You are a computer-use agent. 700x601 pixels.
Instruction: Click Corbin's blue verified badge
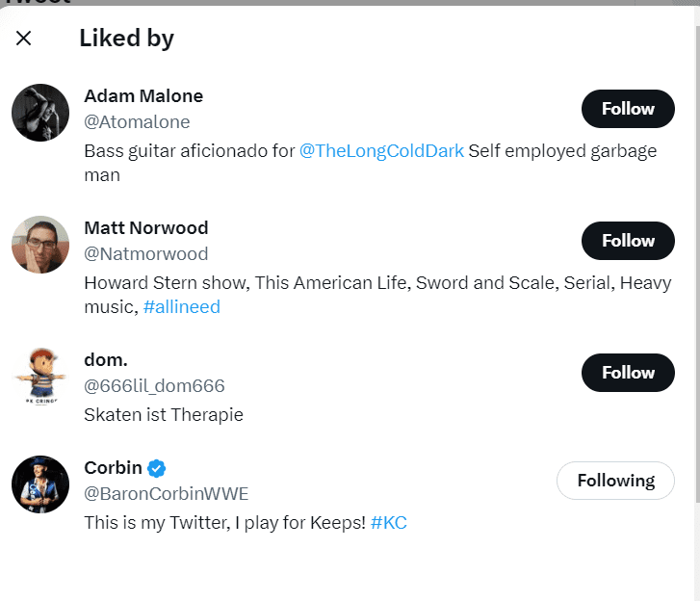[157, 468]
